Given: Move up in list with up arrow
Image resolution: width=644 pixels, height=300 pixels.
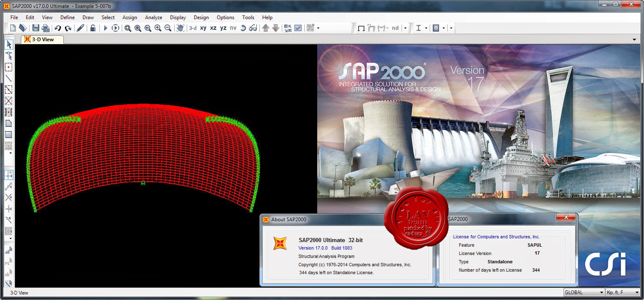Looking at the screenshot, I should point(266,28).
